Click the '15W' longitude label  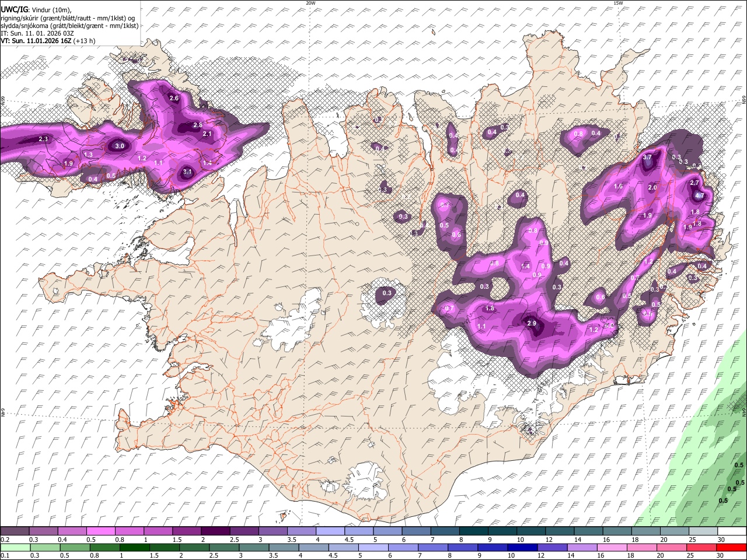tap(618, 3)
